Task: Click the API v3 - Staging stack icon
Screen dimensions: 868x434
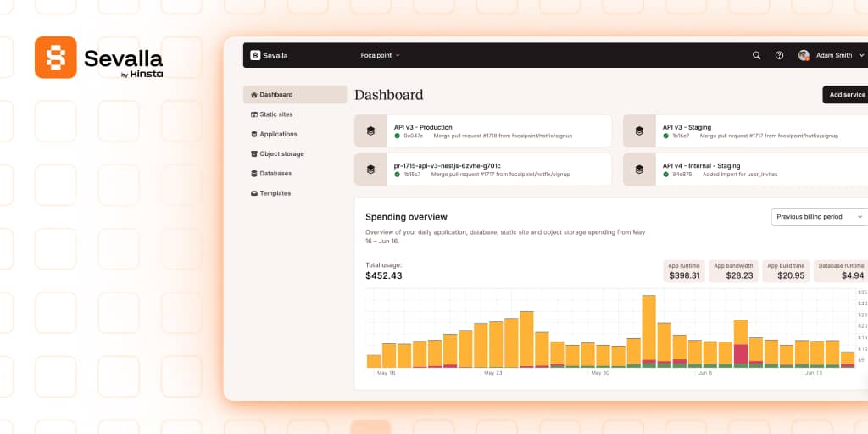Action: pyautogui.click(x=639, y=131)
